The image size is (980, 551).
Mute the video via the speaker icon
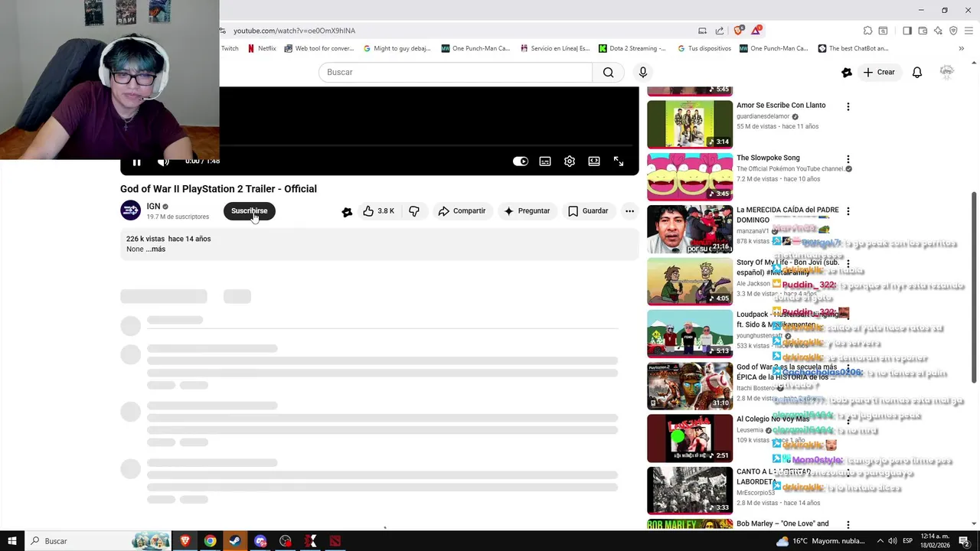tap(163, 161)
